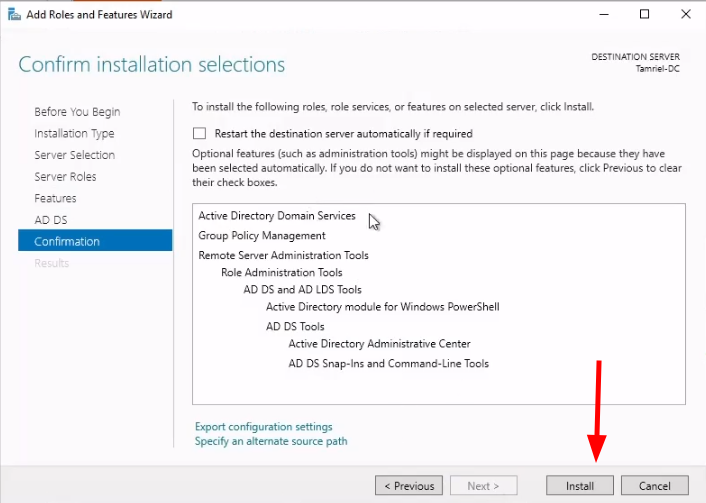Maximize the wizard window
This screenshot has width=706, height=503.
pyautogui.click(x=645, y=14)
